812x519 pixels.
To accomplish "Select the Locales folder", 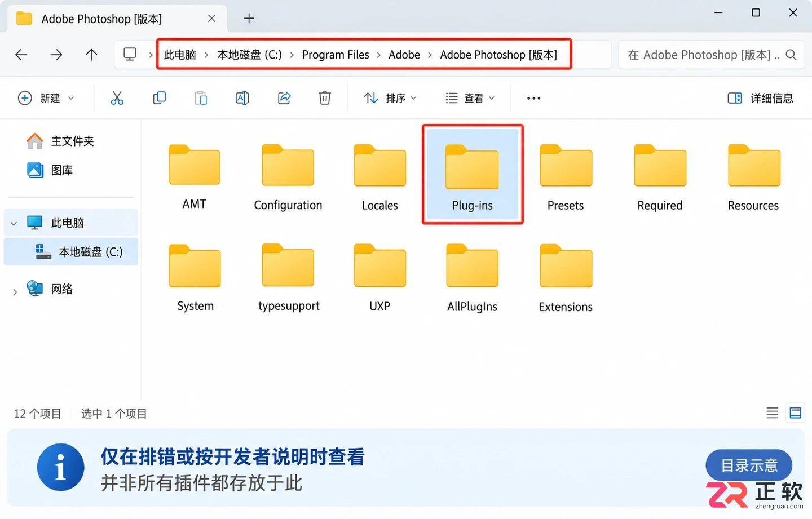I will pos(380,176).
